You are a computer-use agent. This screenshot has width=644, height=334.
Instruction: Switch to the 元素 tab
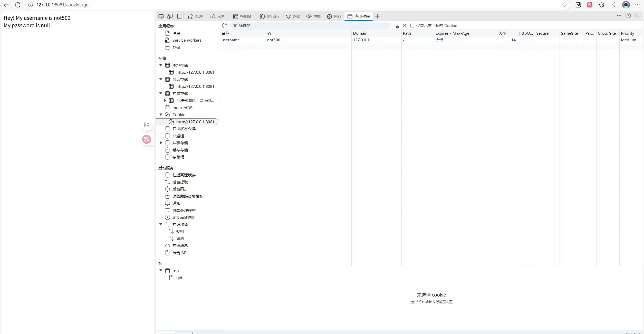217,16
